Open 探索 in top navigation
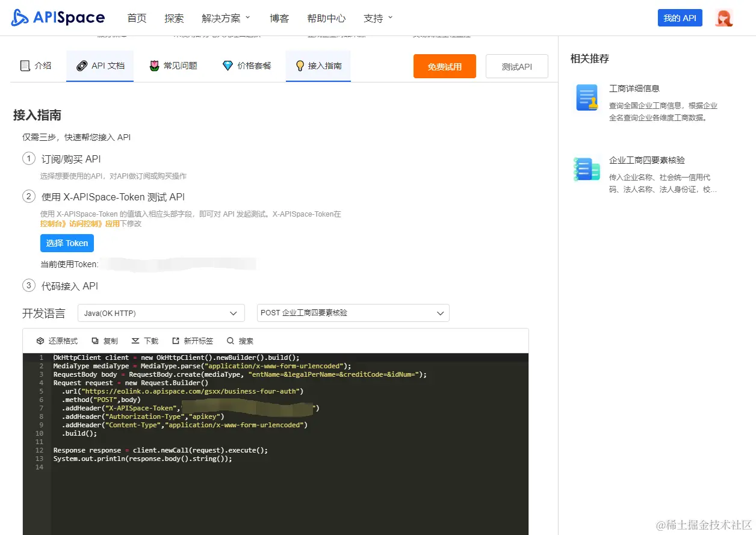Viewport: 756px width, 535px height. point(174,18)
